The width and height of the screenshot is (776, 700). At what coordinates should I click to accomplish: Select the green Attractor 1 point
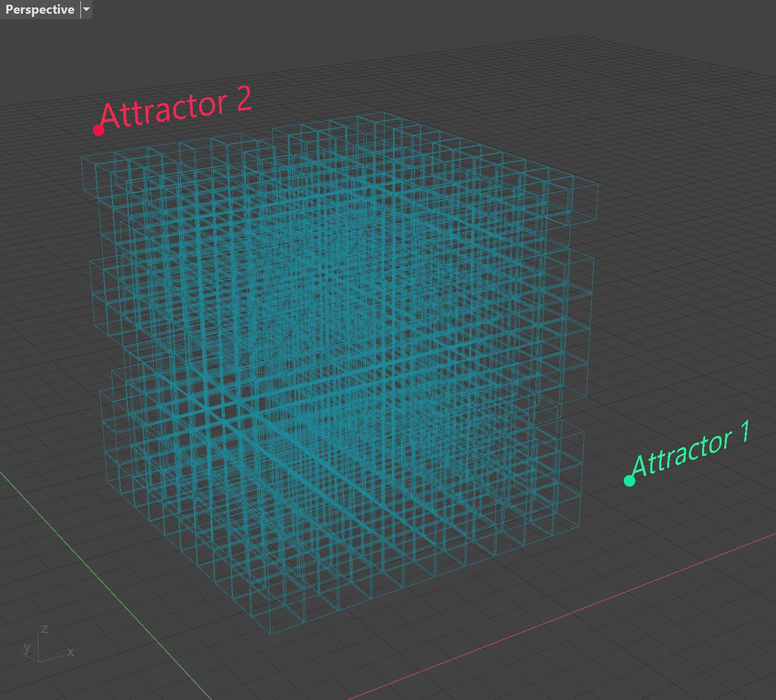click(x=629, y=480)
